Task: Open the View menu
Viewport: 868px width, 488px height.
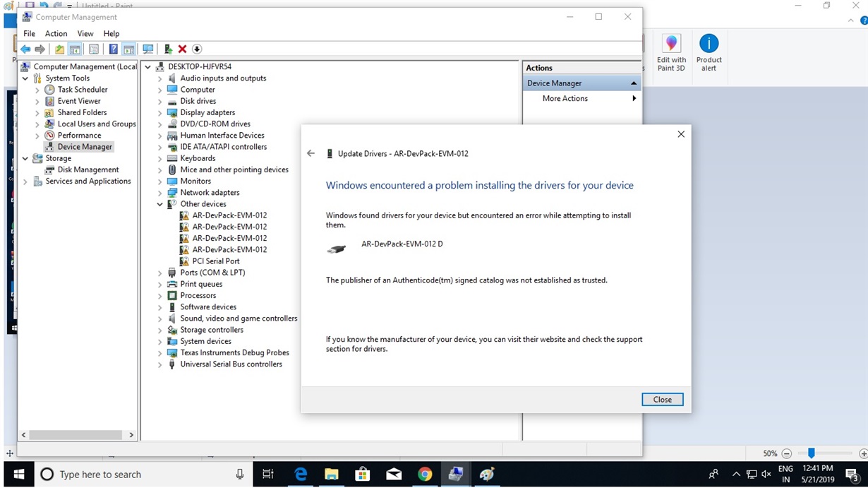Action: (85, 34)
